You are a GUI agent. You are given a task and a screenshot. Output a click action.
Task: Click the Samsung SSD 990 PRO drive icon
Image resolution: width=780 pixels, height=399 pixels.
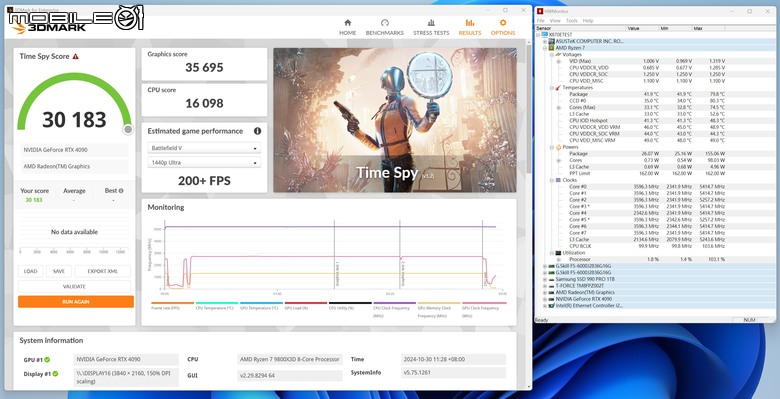pos(551,279)
